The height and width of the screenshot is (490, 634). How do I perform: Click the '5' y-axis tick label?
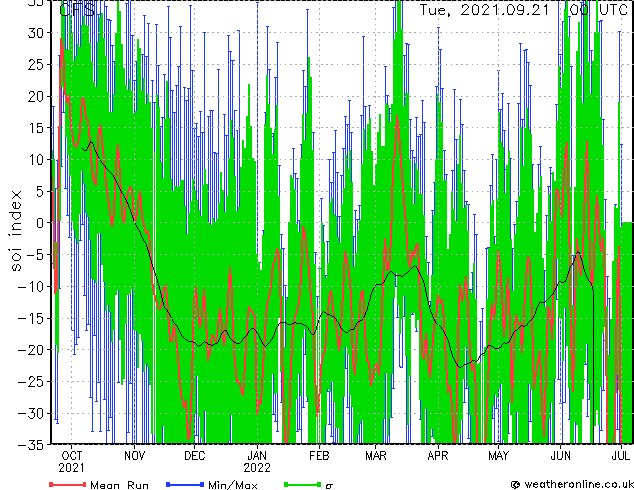40,191
